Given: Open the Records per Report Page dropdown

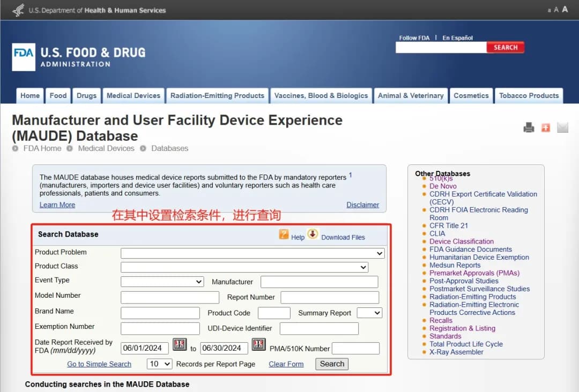Looking at the screenshot, I should tap(160, 364).
